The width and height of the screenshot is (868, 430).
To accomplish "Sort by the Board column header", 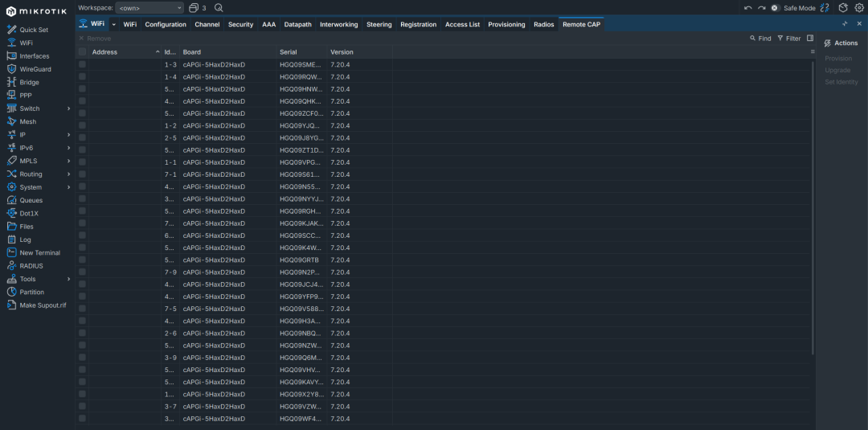I will click(x=228, y=52).
